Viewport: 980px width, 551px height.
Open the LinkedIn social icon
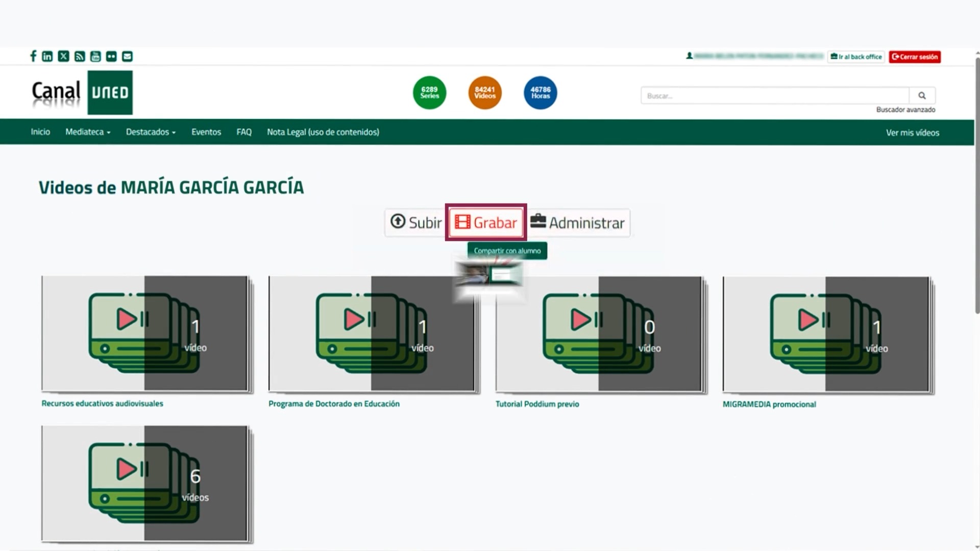click(47, 56)
